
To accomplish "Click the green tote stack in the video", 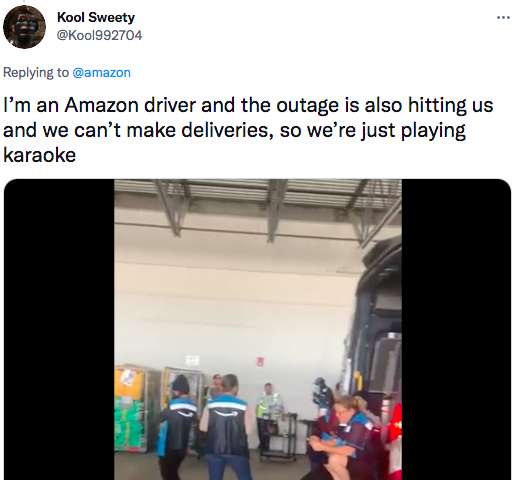I will (x=129, y=424).
